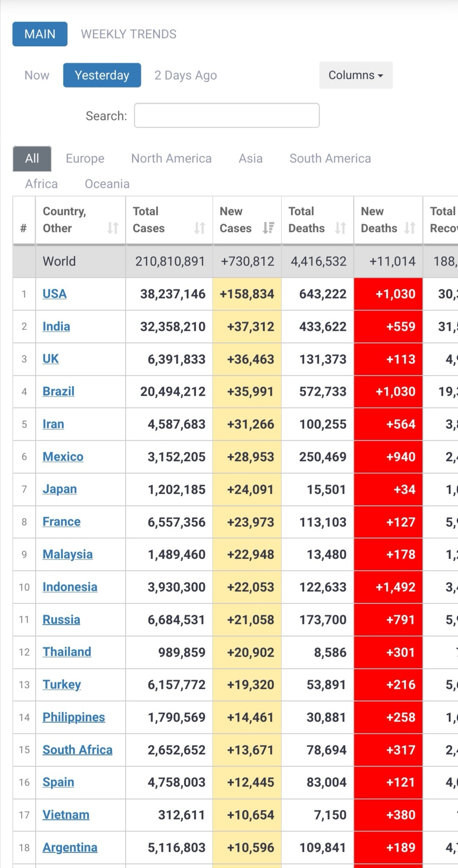Show only Asia countries
Image resolution: width=458 pixels, height=868 pixels.
click(250, 158)
